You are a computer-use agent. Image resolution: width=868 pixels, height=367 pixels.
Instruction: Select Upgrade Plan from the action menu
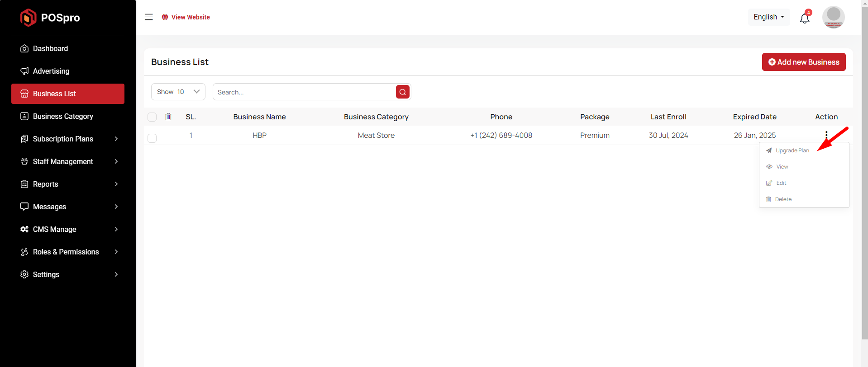tap(792, 151)
